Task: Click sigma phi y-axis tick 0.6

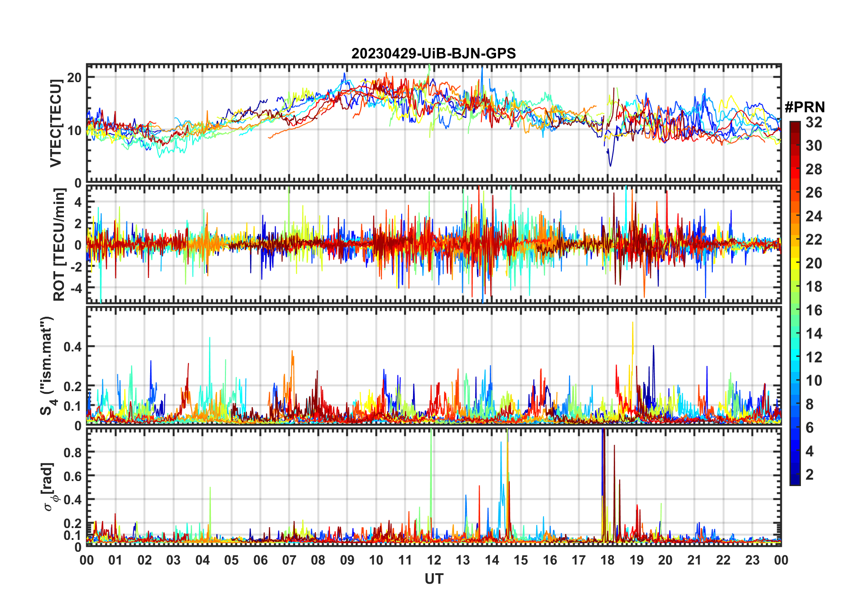Action: [x=73, y=476]
